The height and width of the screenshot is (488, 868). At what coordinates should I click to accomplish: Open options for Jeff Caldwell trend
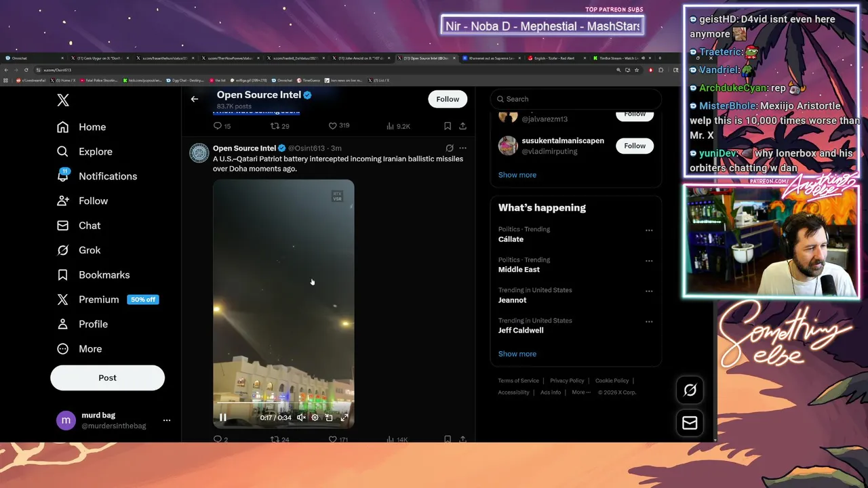[x=649, y=322]
